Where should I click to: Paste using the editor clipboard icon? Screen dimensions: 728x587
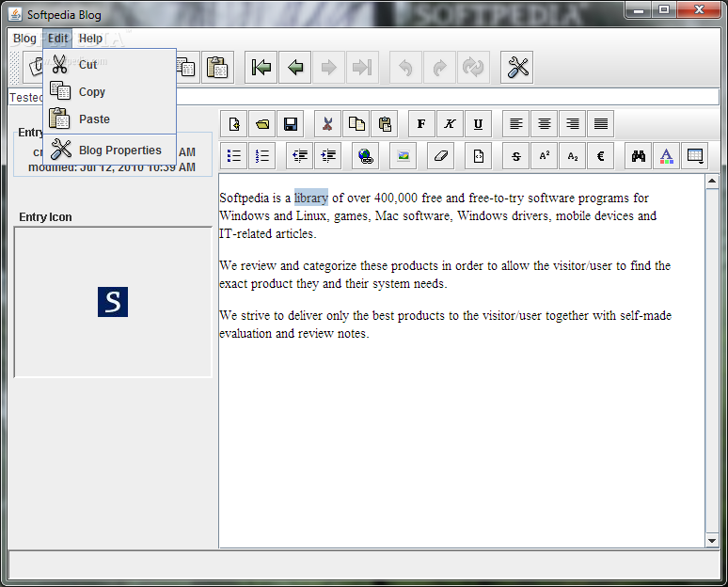(x=385, y=124)
